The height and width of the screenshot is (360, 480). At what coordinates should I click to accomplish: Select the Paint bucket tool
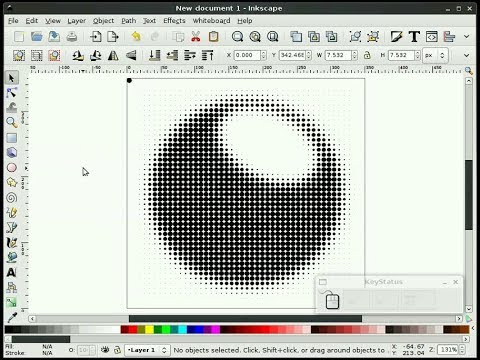click(12, 257)
